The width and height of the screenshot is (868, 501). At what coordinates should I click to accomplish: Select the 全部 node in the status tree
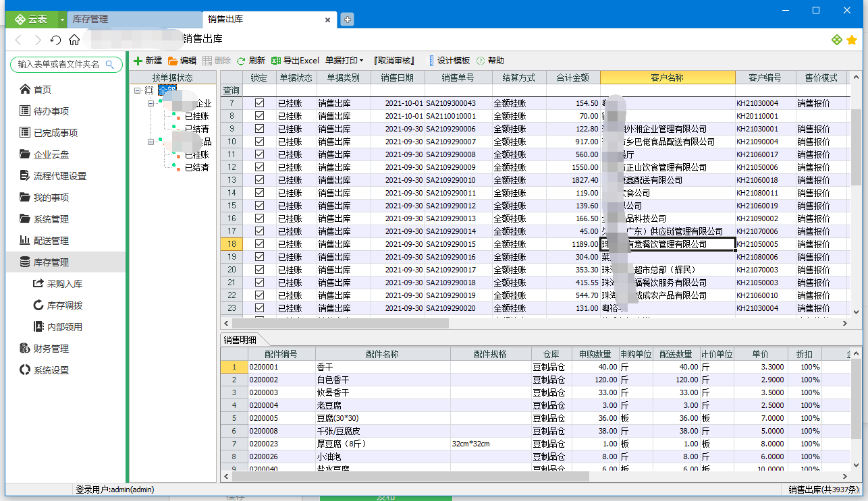coord(167,90)
